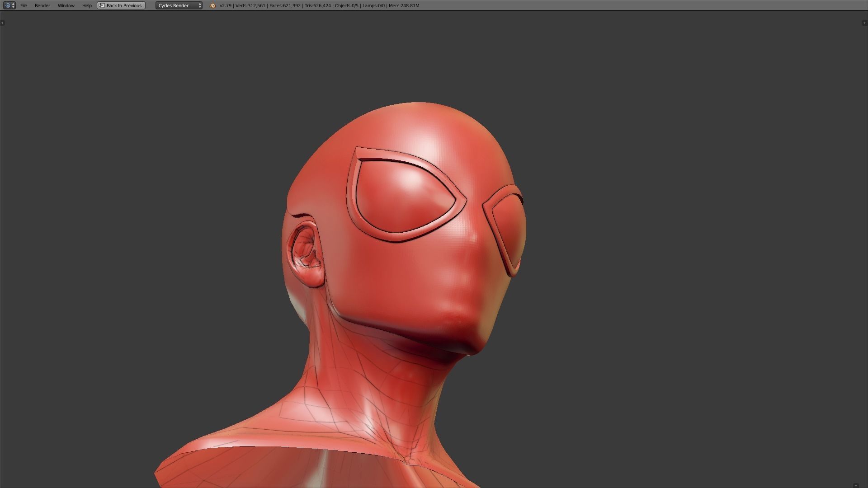868x488 pixels.
Task: Open the File menu
Action: [x=24, y=5]
